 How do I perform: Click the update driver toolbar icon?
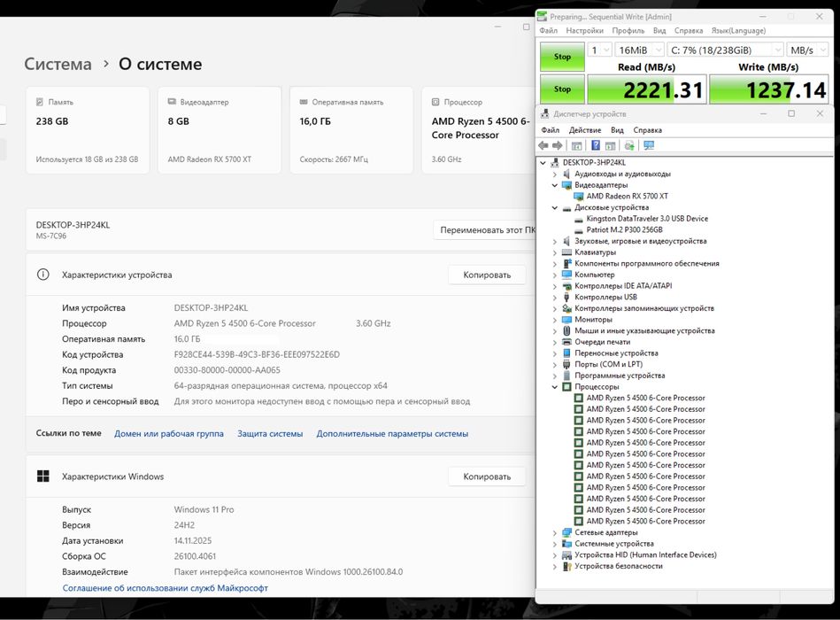(629, 145)
